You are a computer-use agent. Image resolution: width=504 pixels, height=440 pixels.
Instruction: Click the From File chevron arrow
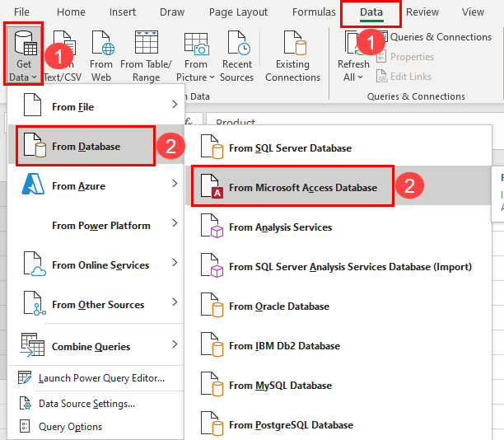175,104
